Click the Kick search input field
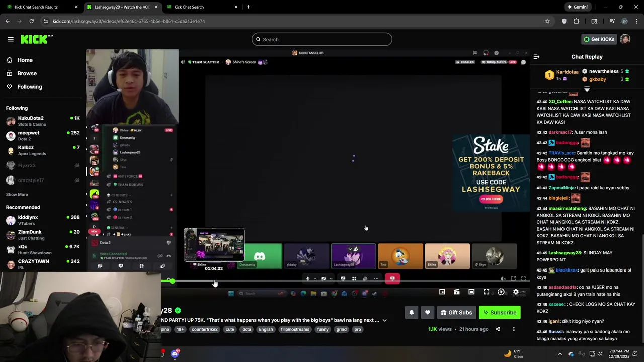 (322, 39)
